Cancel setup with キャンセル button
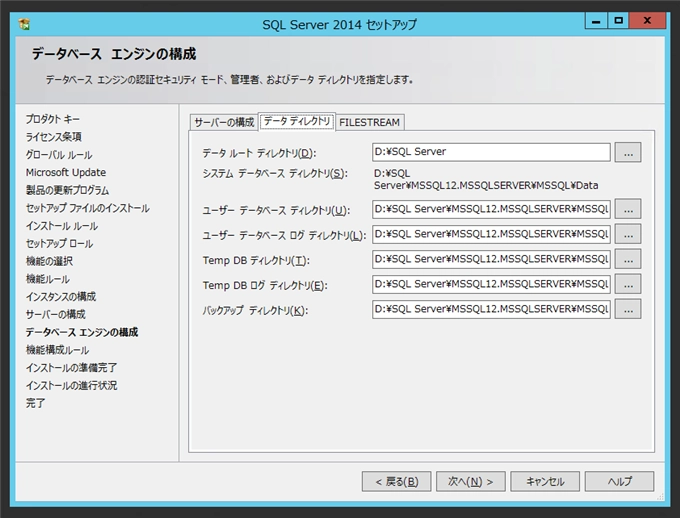680x518 pixels. [545, 482]
